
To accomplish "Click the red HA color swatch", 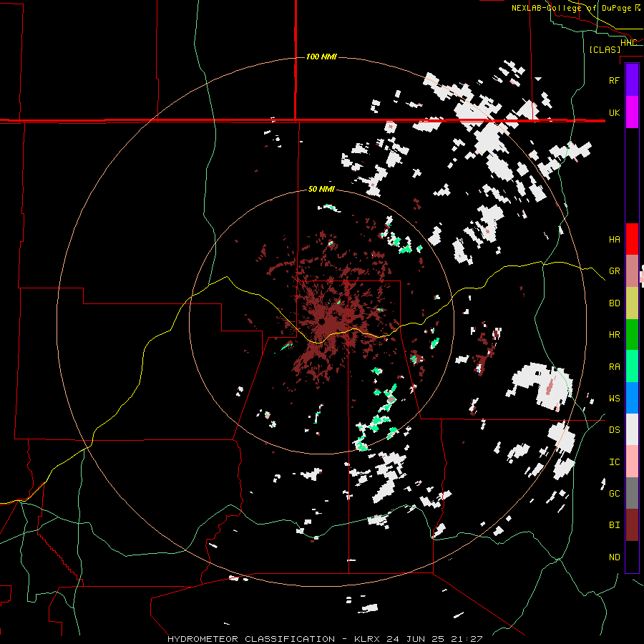I will point(632,239).
